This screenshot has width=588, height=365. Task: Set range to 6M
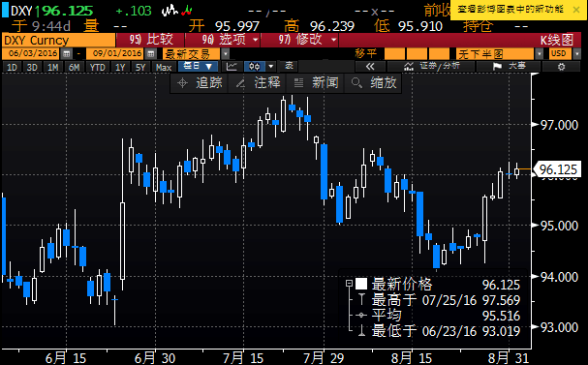point(74,68)
